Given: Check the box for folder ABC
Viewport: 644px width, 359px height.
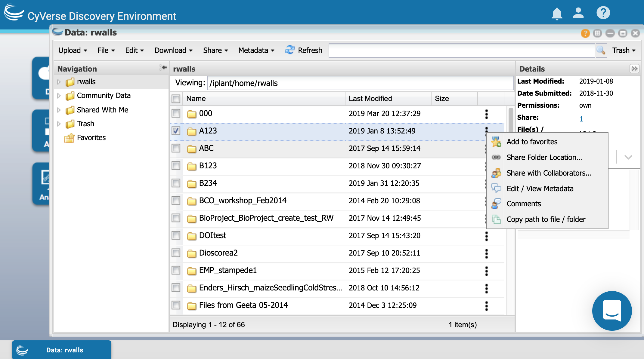Looking at the screenshot, I should (176, 148).
